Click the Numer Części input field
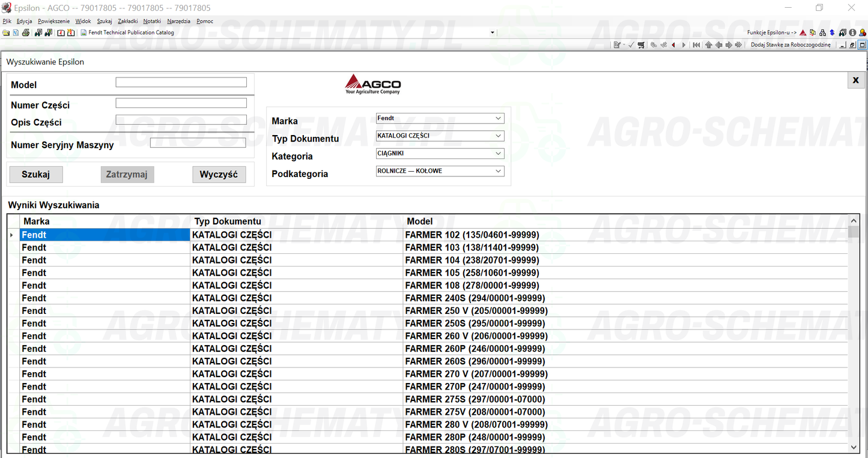The width and height of the screenshot is (868, 458). coord(181,103)
